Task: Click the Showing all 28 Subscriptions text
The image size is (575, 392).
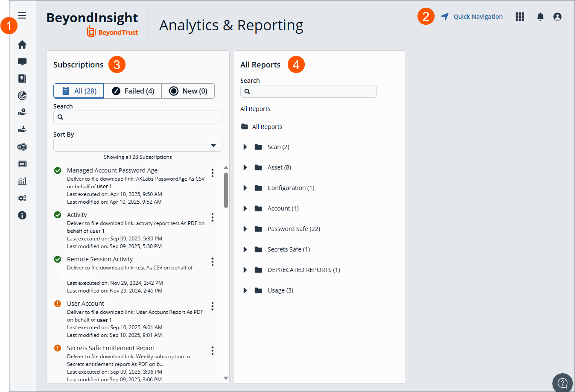Action: click(138, 157)
